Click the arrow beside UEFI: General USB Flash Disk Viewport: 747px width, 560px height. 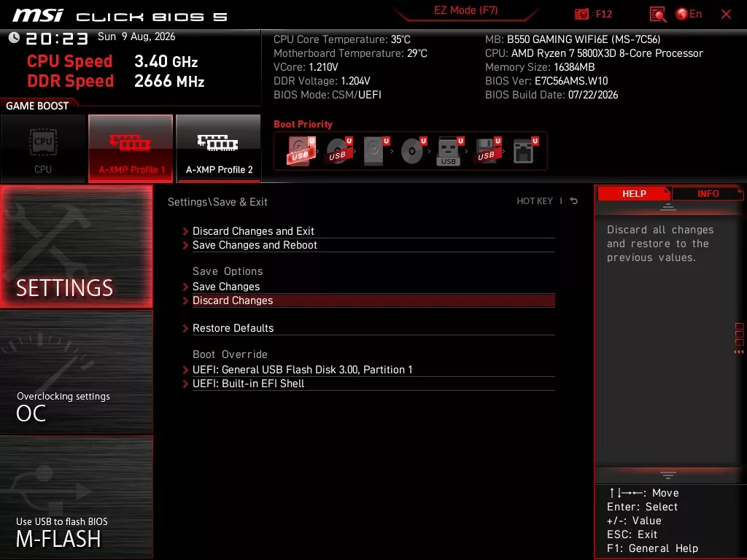(x=185, y=370)
